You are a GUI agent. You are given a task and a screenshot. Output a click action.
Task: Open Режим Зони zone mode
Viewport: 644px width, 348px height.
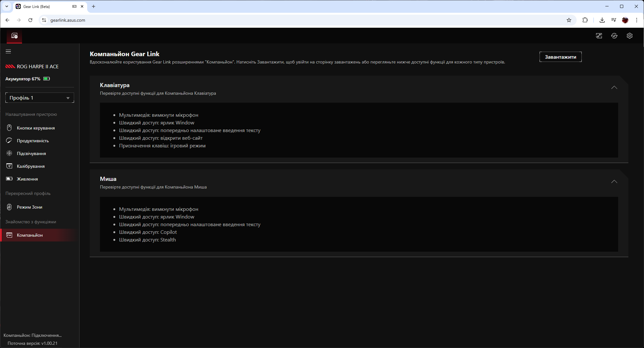[x=29, y=207]
